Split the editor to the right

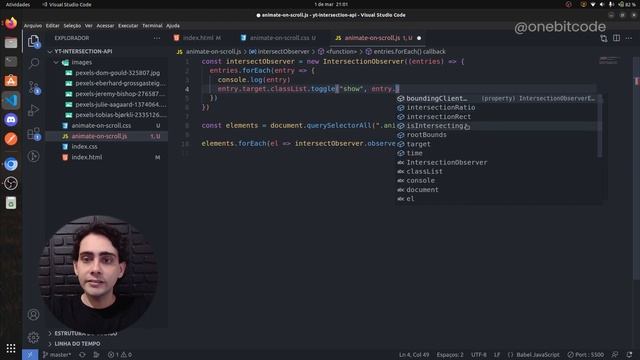(616, 38)
